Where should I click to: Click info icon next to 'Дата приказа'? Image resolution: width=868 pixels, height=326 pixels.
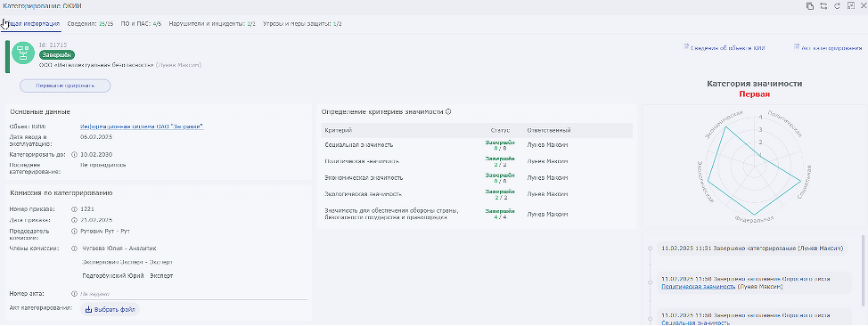tap(75, 220)
